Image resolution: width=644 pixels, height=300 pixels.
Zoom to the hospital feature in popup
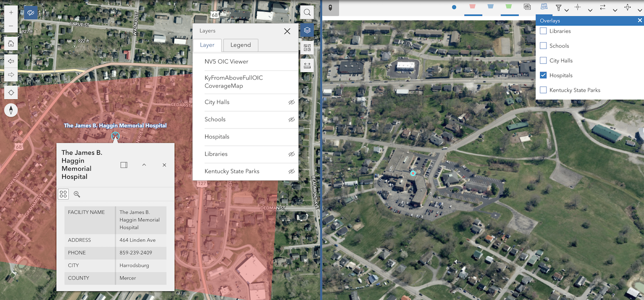click(77, 194)
